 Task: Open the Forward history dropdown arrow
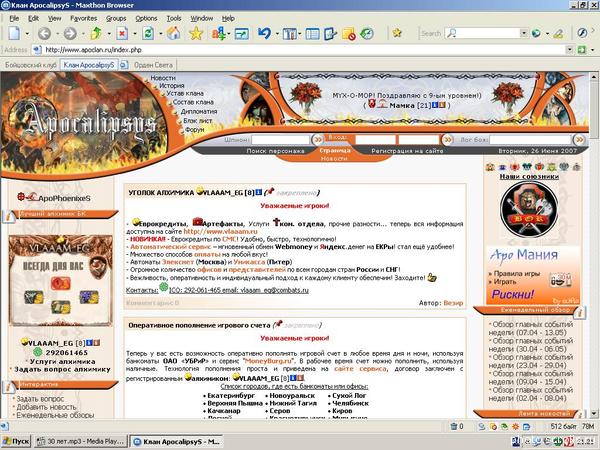(83, 34)
